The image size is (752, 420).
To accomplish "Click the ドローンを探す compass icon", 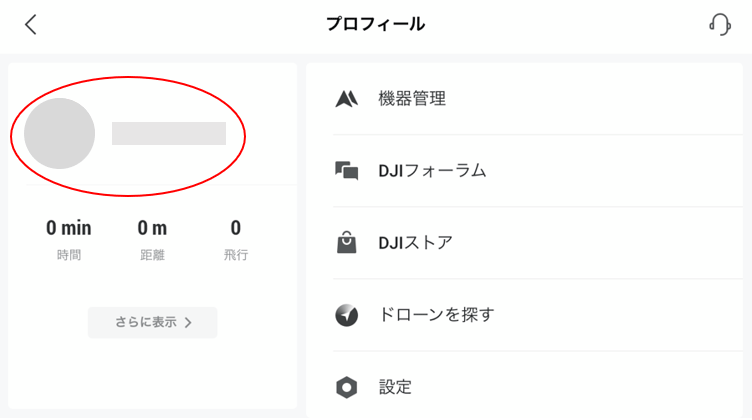I will [x=346, y=315].
